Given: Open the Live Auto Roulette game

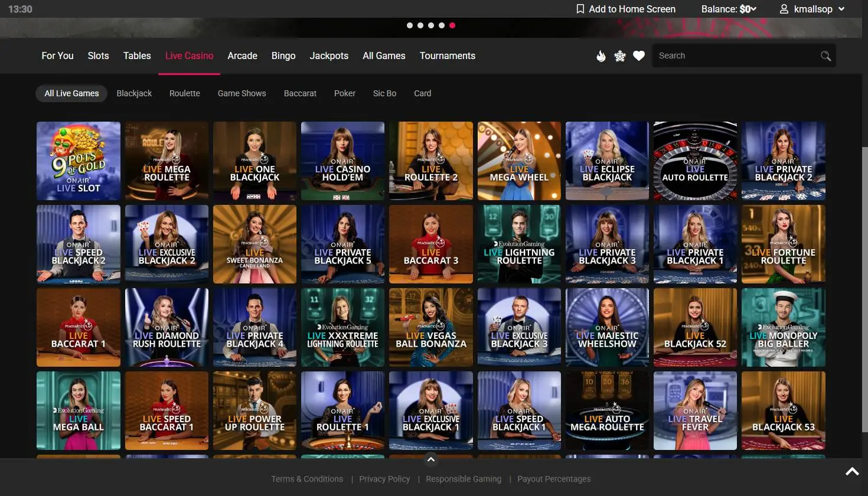Looking at the screenshot, I should [x=695, y=161].
